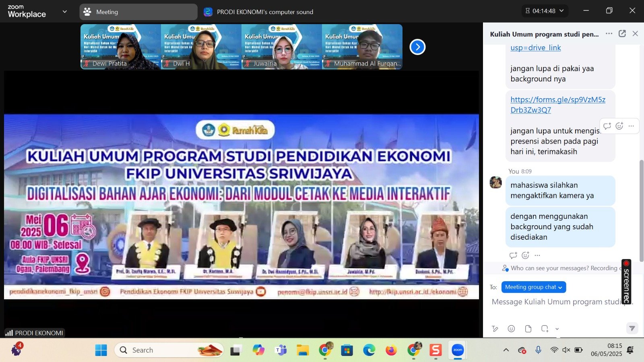Reply in thread to the last message
Viewport: 644px width, 362px height.
513,255
